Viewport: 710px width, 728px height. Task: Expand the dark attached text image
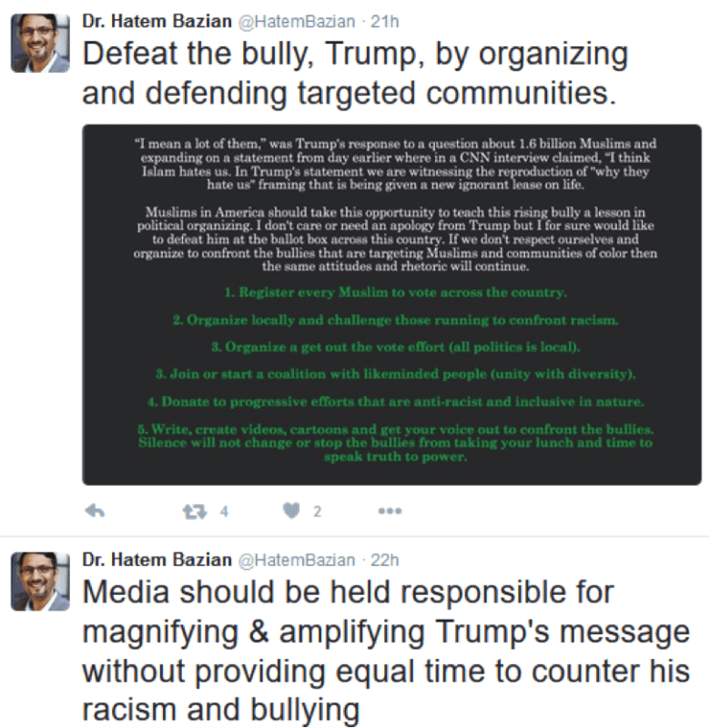point(392,305)
